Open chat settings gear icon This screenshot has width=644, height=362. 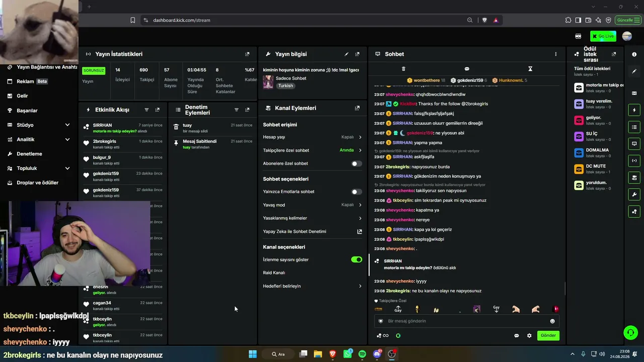[x=529, y=335]
